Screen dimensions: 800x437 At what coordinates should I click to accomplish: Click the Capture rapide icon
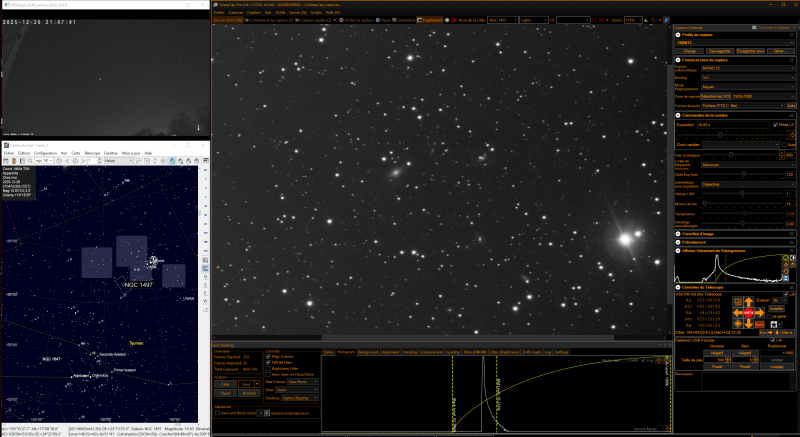pos(297,20)
